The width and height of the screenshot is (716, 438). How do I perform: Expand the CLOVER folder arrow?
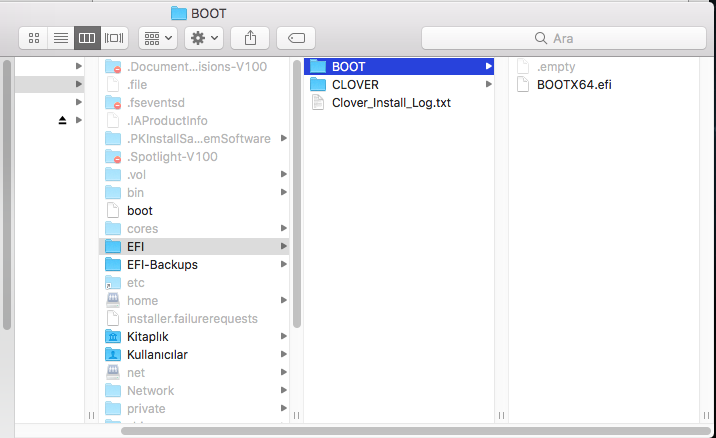(489, 85)
